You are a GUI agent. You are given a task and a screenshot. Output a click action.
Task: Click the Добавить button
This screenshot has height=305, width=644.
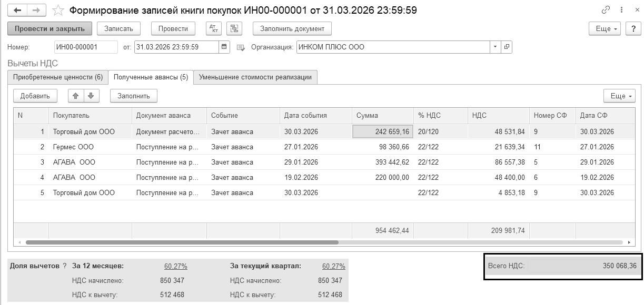(35, 96)
